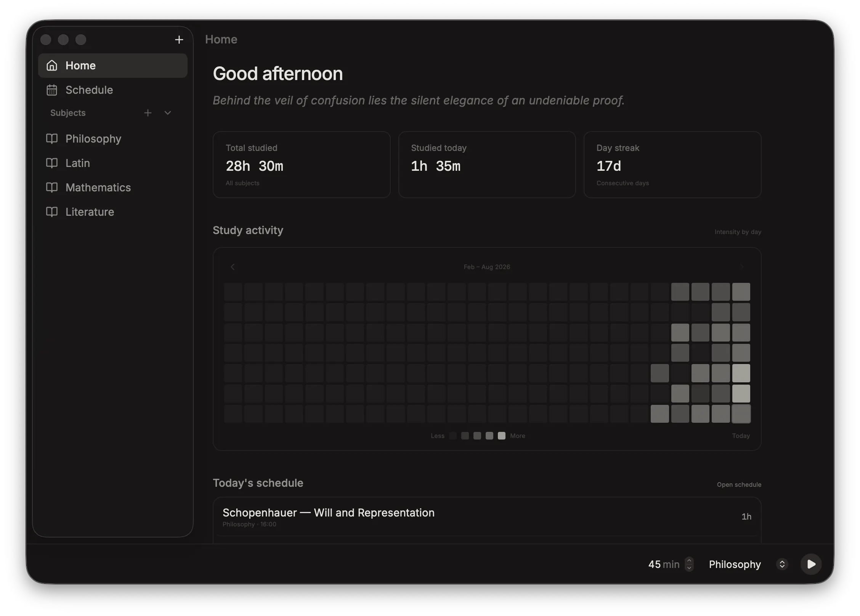Click the plus icon beside the window controls
Viewport: 860px width, 616px height.
(179, 40)
